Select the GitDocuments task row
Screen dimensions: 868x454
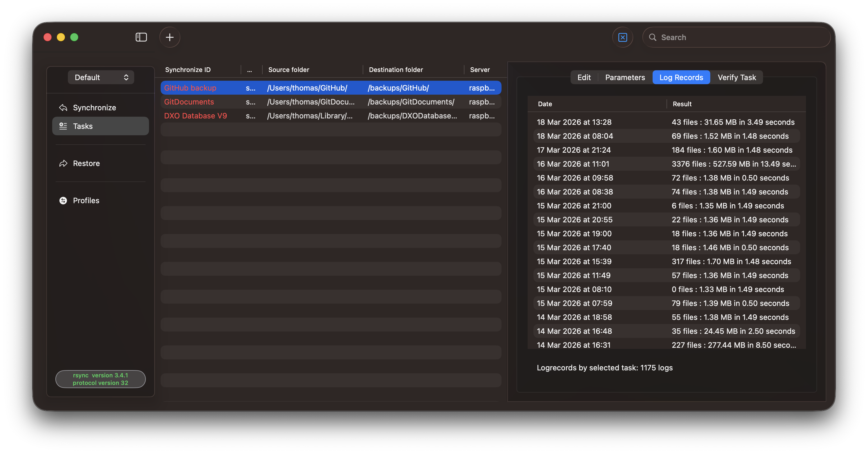[189, 102]
